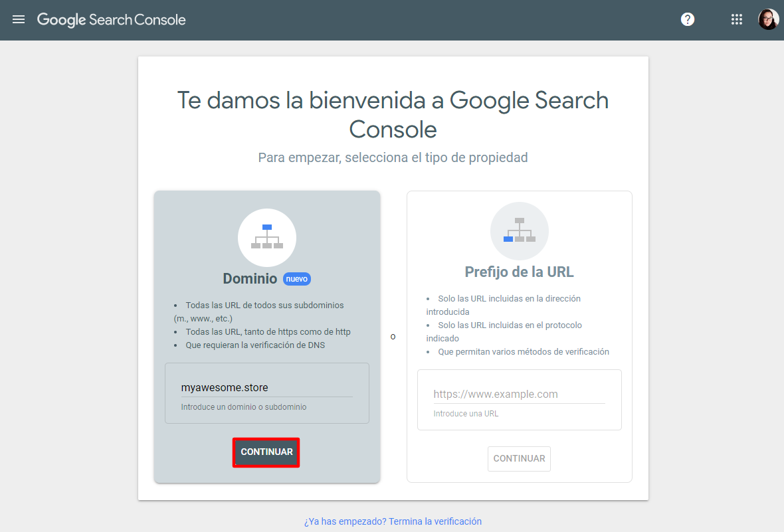The image size is (784, 532).
Task: Click the Prefijo de la URL heading
Action: [519, 272]
